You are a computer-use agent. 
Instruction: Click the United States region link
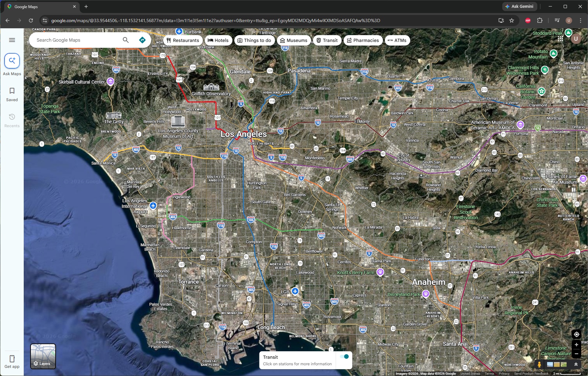(470, 374)
